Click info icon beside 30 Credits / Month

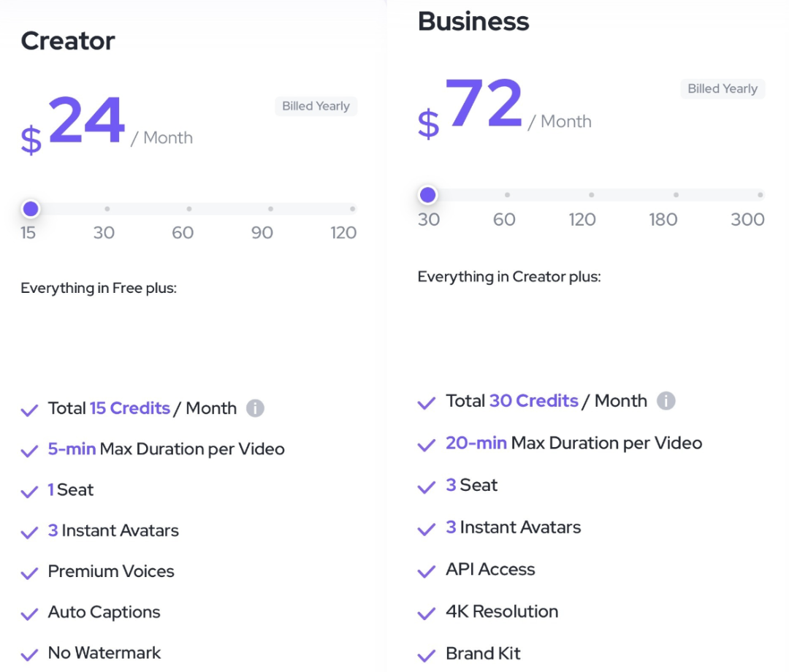click(x=666, y=401)
